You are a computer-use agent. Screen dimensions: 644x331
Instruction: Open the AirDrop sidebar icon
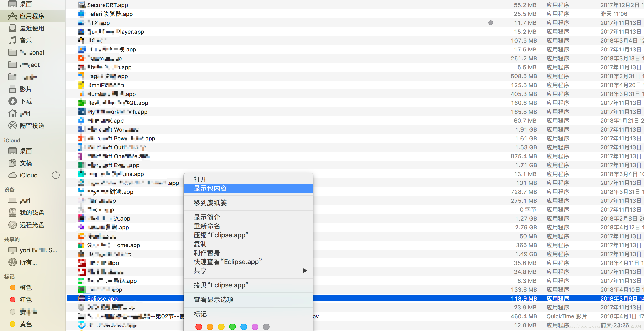12,125
